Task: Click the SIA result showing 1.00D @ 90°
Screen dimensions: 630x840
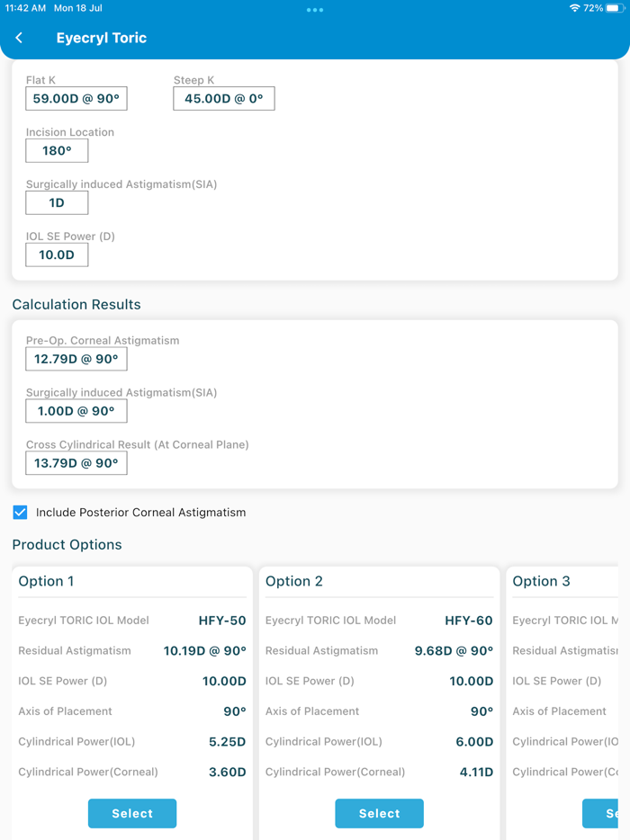Action: point(76,411)
